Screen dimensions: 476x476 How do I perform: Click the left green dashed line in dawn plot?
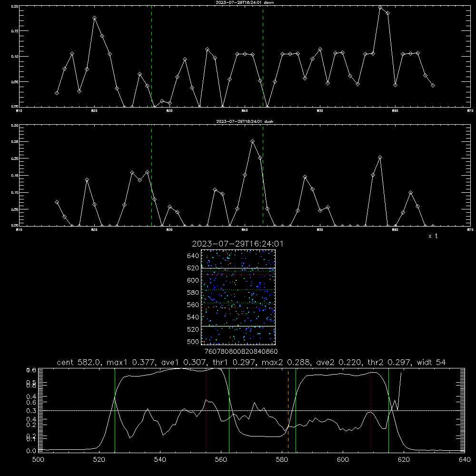pos(151,56)
